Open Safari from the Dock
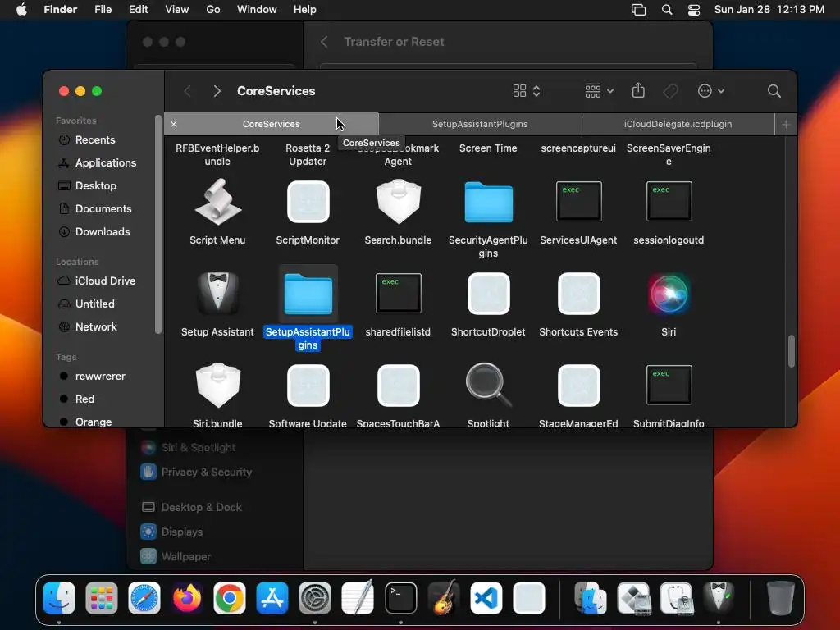This screenshot has width=840, height=630. 144,598
